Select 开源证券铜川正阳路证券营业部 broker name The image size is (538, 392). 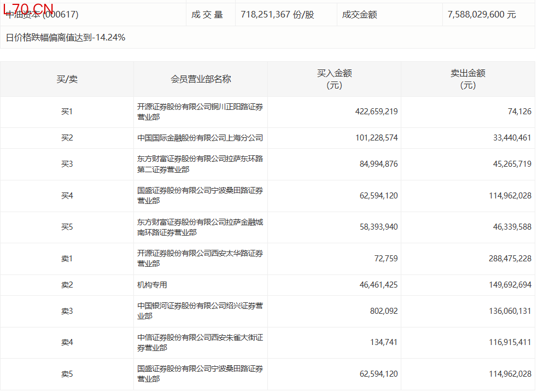click(x=200, y=112)
